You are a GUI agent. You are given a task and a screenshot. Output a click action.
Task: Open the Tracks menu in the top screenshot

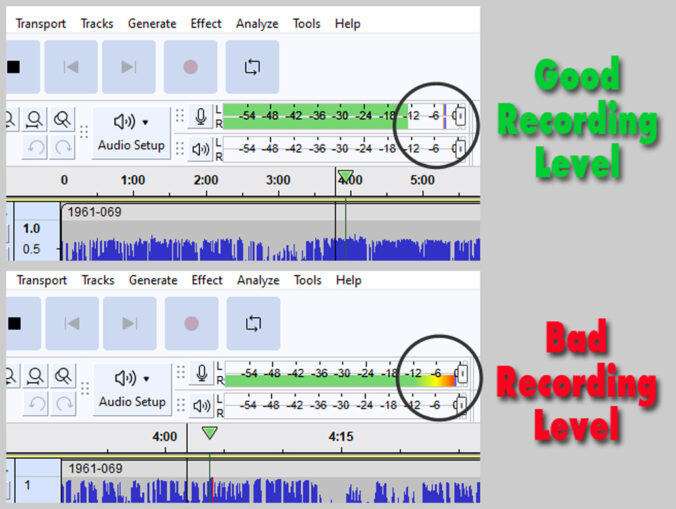tap(97, 23)
